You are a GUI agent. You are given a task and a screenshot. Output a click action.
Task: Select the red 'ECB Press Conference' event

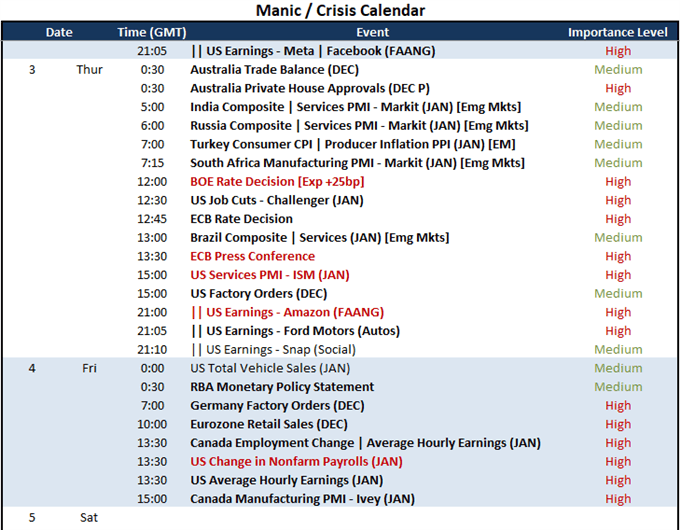(x=252, y=256)
